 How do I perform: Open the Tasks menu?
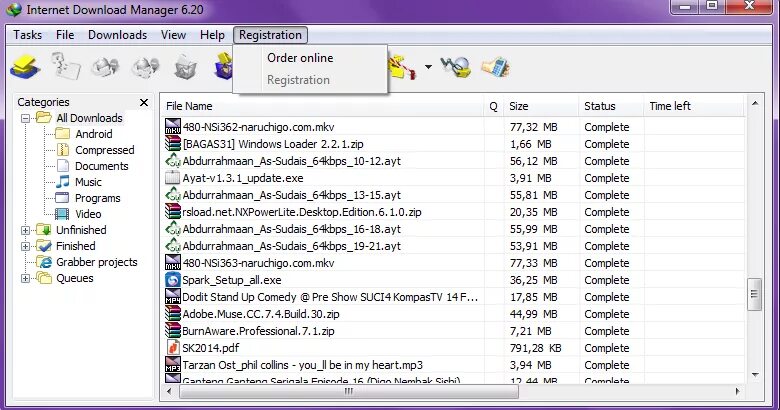27,35
